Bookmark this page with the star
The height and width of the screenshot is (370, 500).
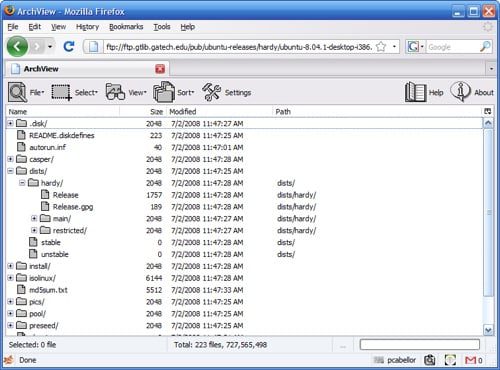tap(381, 47)
